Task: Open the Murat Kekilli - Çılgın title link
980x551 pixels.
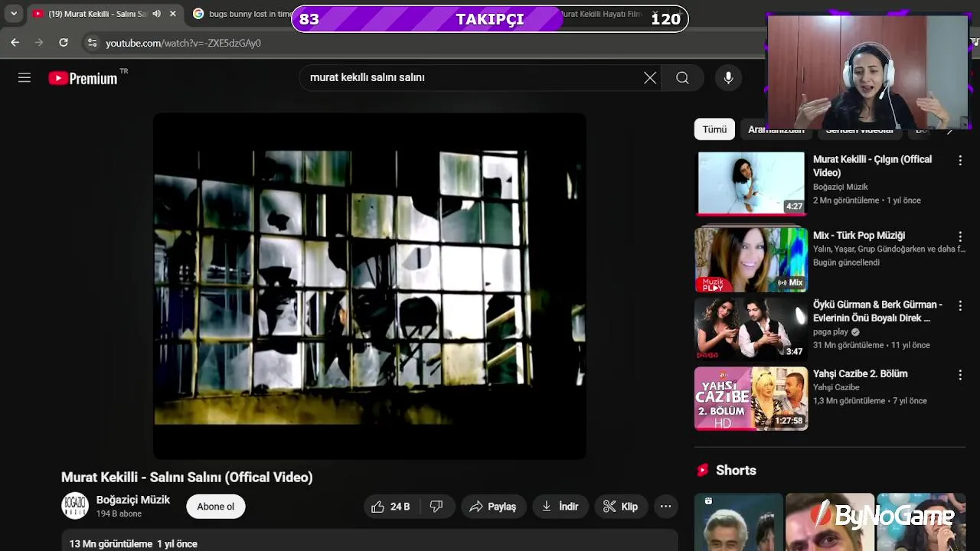Action: (x=872, y=166)
